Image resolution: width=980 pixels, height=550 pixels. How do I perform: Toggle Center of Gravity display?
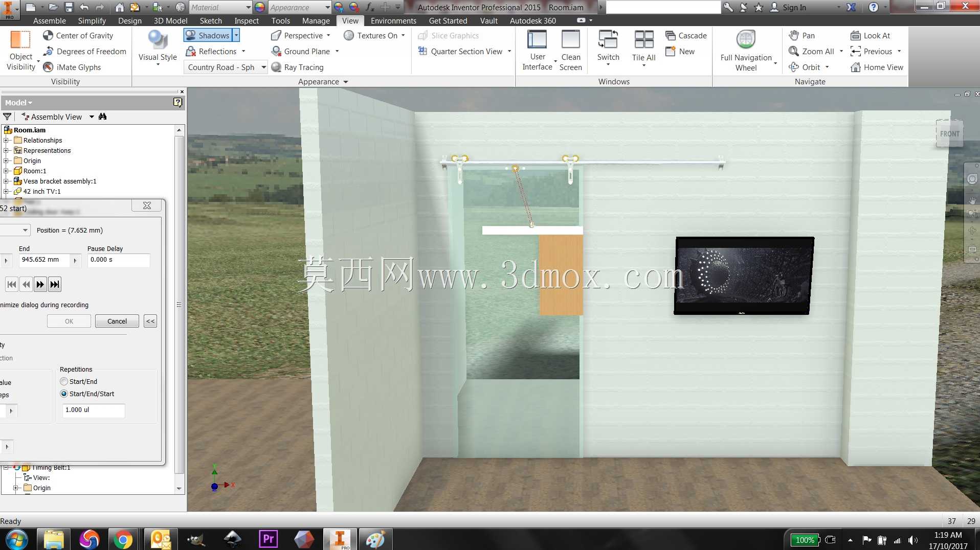click(x=78, y=35)
